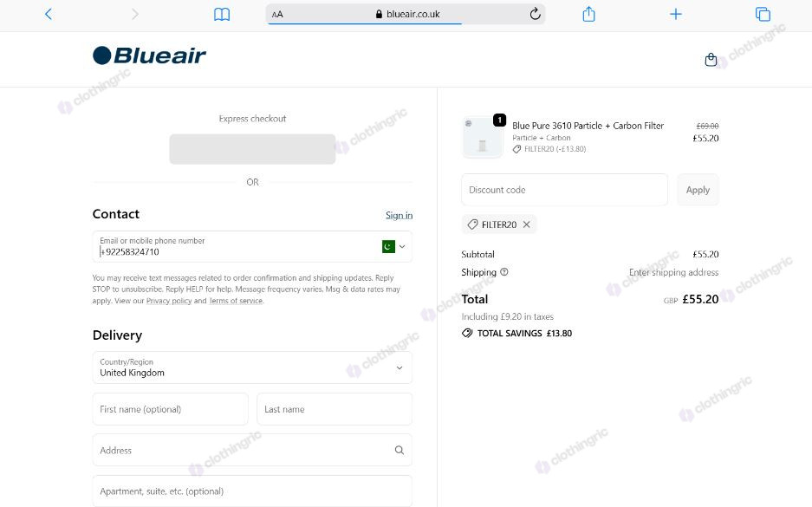Click the 'Enter shipping address' text
Viewport: 812px width, 507px height.
(x=673, y=272)
